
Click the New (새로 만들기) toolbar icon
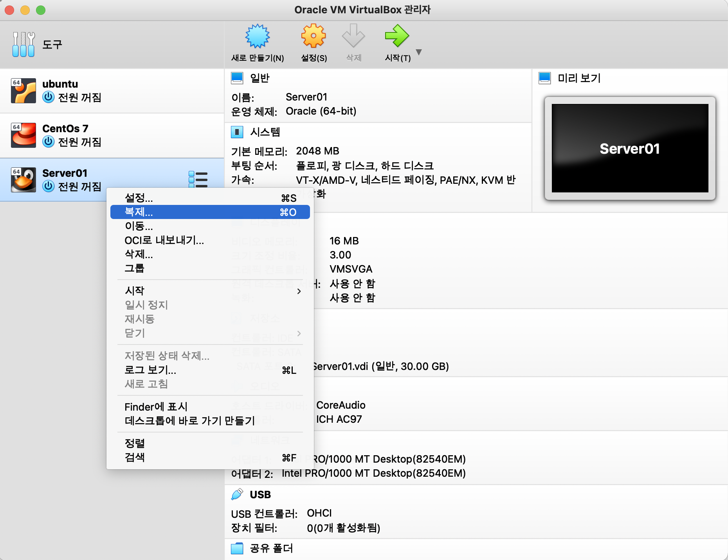coord(258,36)
